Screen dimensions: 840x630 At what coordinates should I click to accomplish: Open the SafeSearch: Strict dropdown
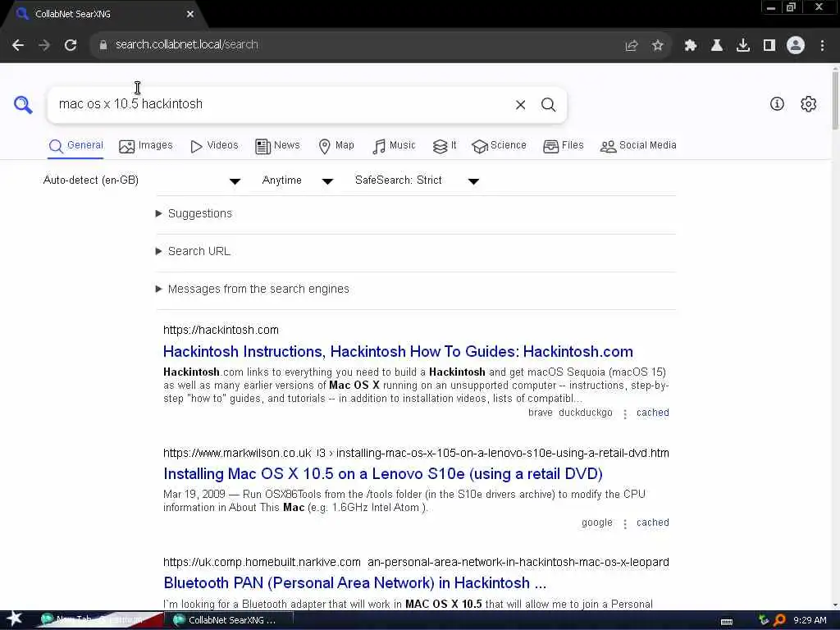click(417, 180)
